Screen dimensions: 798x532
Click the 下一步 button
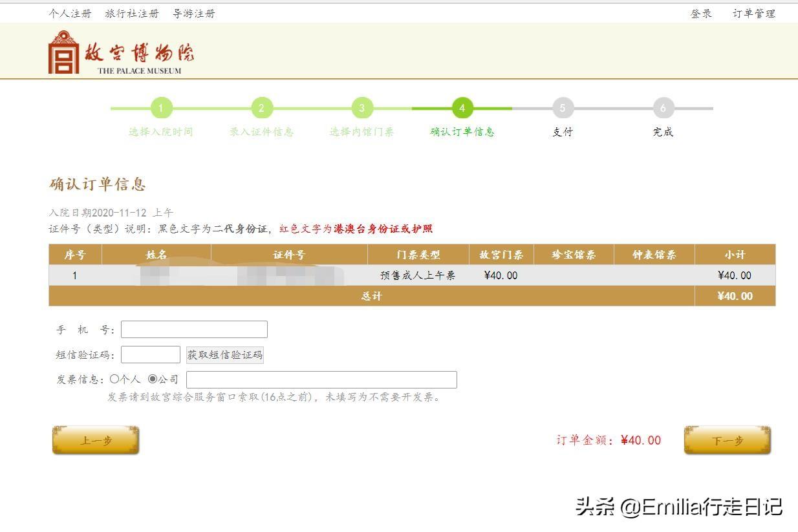tap(727, 438)
